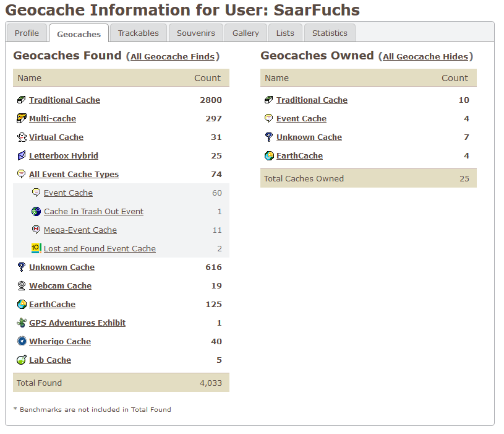This screenshot has height=434, width=504.
Task: Switch to the Gallery tab
Action: pos(246,33)
